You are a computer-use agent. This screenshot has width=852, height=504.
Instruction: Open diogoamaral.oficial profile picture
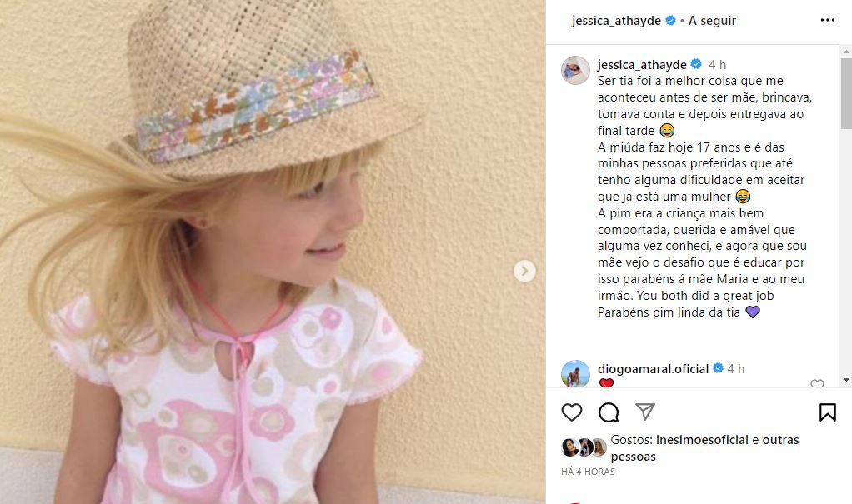click(x=575, y=374)
